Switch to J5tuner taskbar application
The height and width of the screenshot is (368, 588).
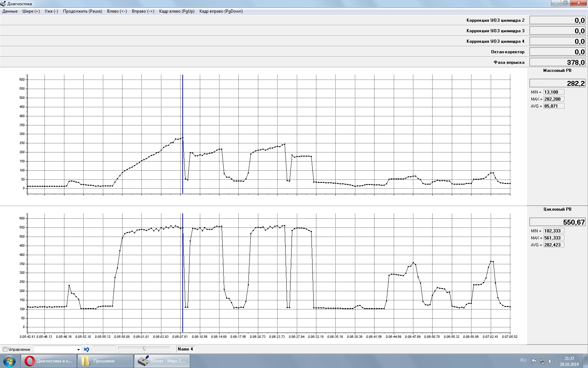tap(162, 361)
